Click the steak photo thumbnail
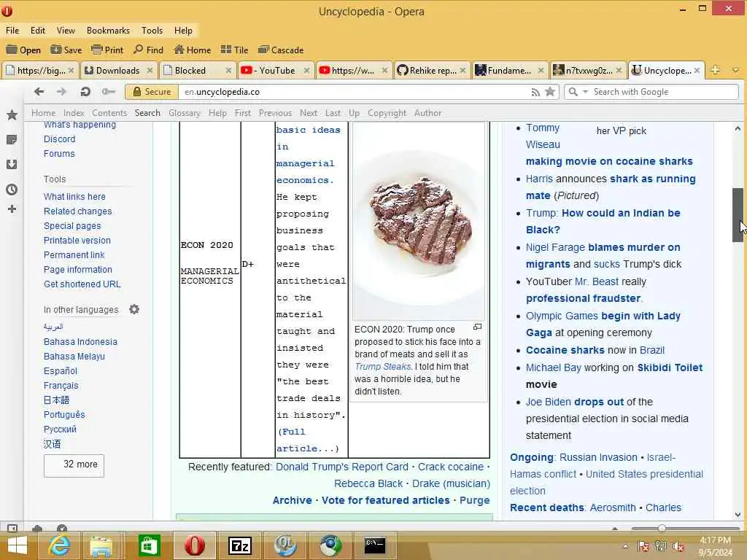Image resolution: width=747 pixels, height=560 pixels. click(x=418, y=221)
